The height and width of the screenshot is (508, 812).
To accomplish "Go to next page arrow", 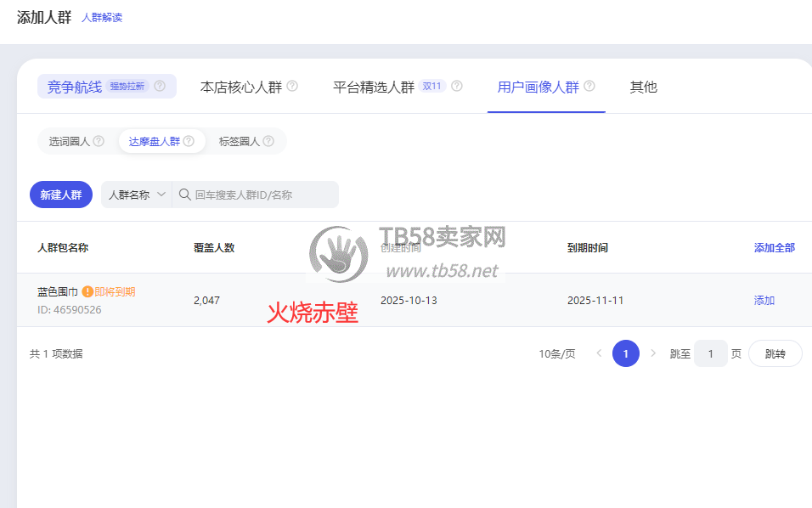I will coord(653,353).
